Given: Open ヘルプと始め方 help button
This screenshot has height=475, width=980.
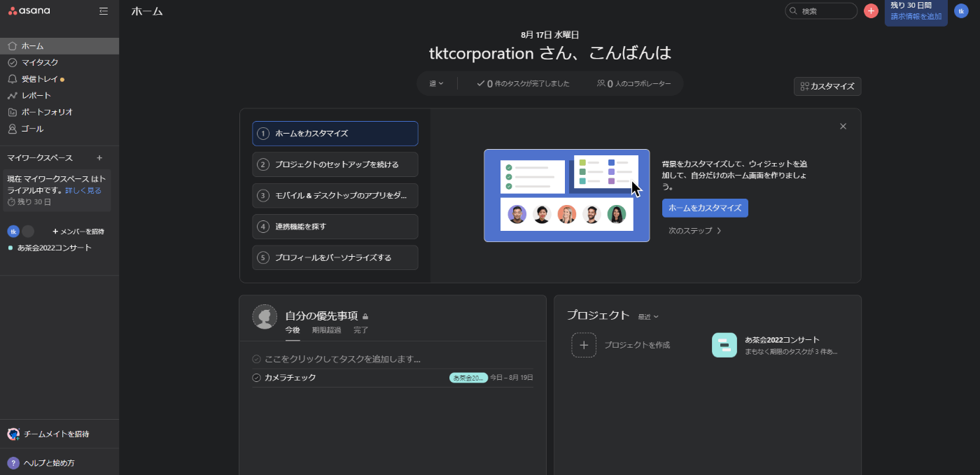Looking at the screenshot, I should coord(41,463).
